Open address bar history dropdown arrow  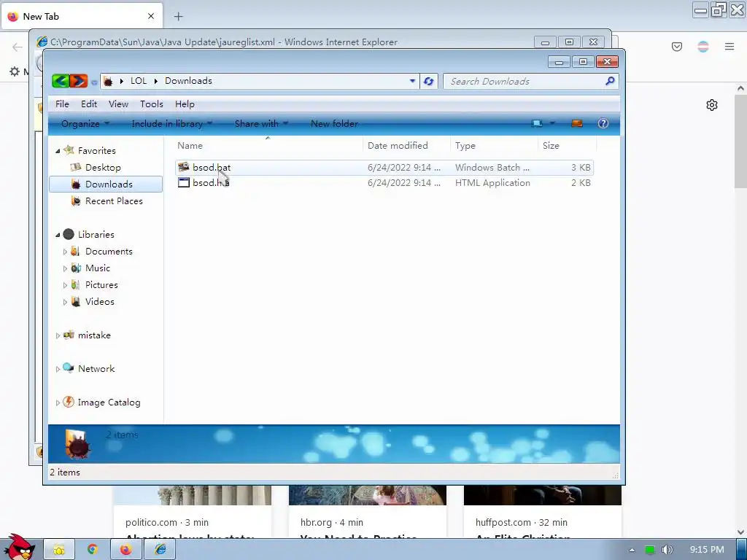pos(413,81)
